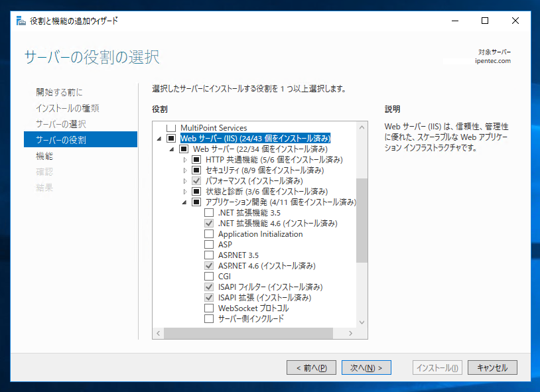Toggle the パフォーマンス checkbox
540x392 pixels.
pos(196,181)
